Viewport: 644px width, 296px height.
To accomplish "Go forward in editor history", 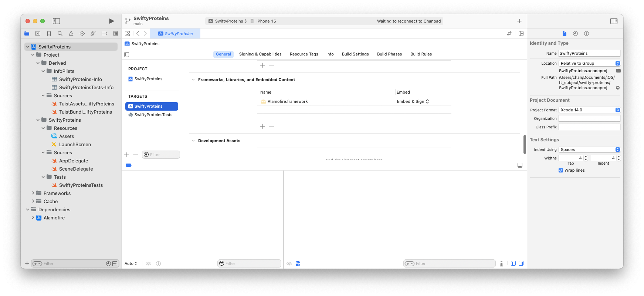I will pos(145,33).
